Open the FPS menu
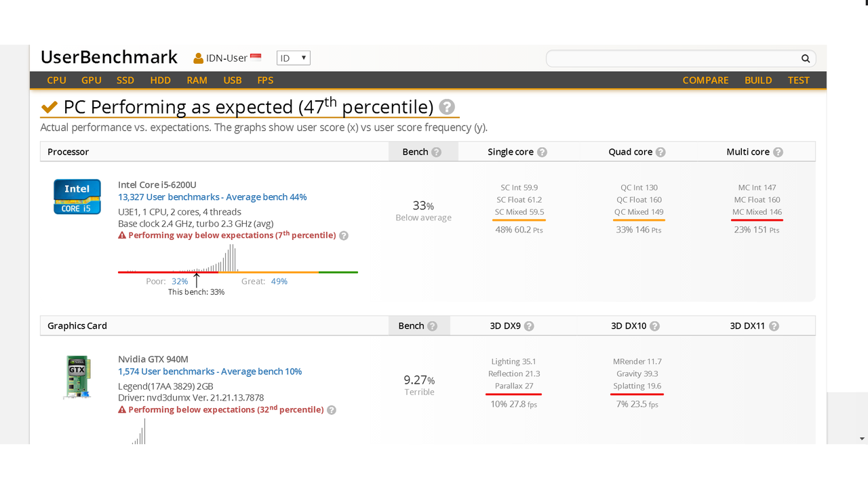868x488 pixels. 265,80
